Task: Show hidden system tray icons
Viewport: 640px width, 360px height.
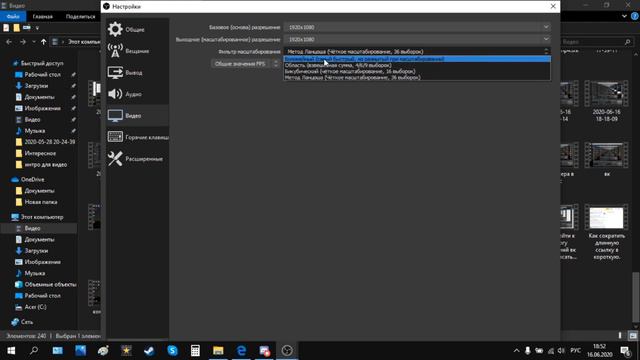Action: 516,351
